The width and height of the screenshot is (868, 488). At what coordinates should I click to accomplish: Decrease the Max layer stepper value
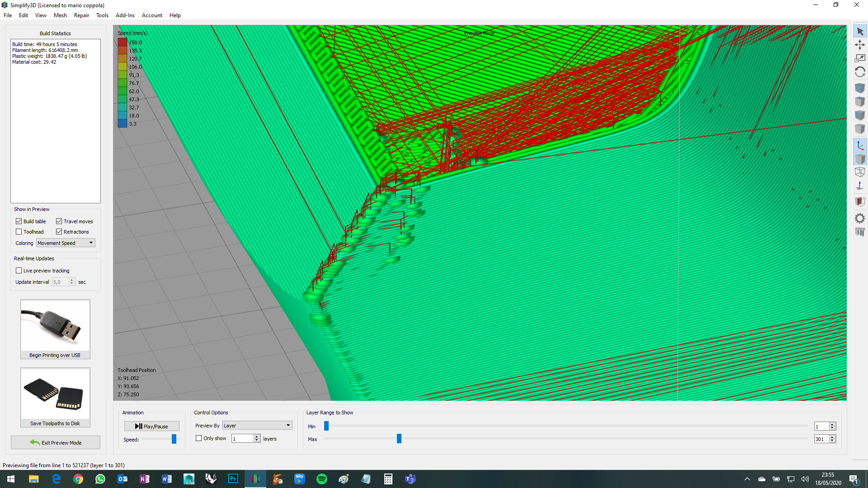[x=832, y=441]
